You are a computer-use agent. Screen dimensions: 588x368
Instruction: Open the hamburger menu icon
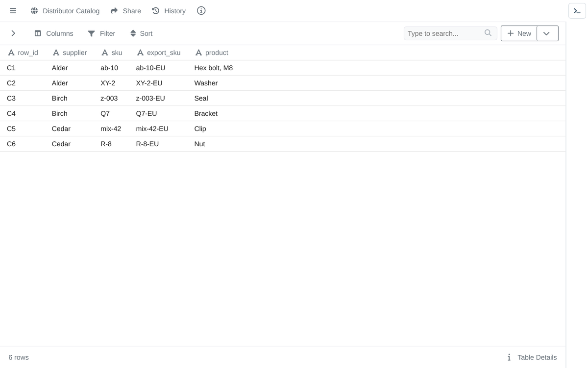[13, 11]
